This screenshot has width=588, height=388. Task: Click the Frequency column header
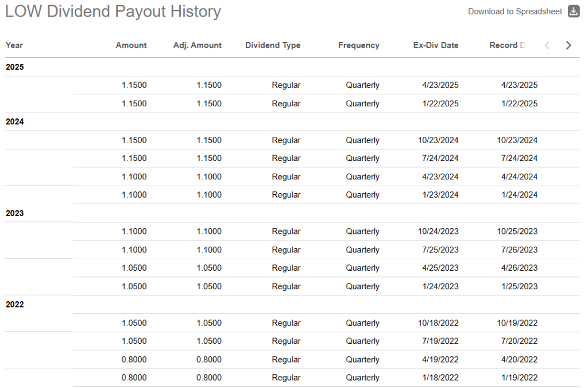358,45
